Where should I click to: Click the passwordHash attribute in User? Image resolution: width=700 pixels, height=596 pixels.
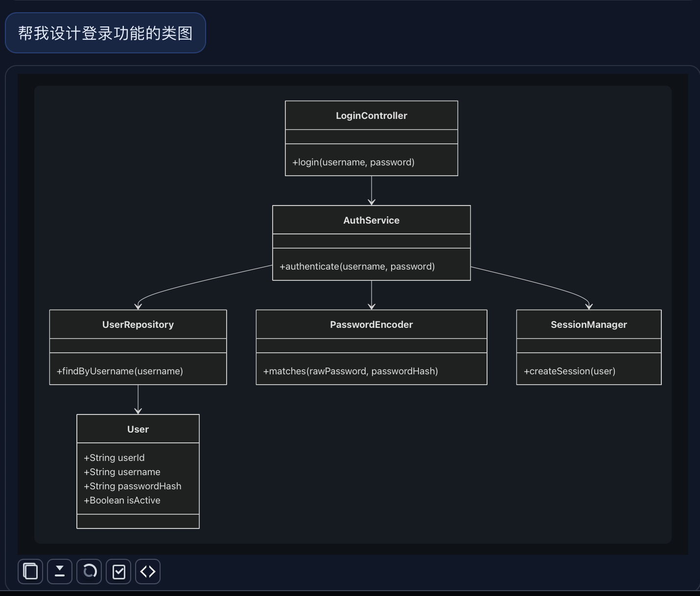(133, 486)
